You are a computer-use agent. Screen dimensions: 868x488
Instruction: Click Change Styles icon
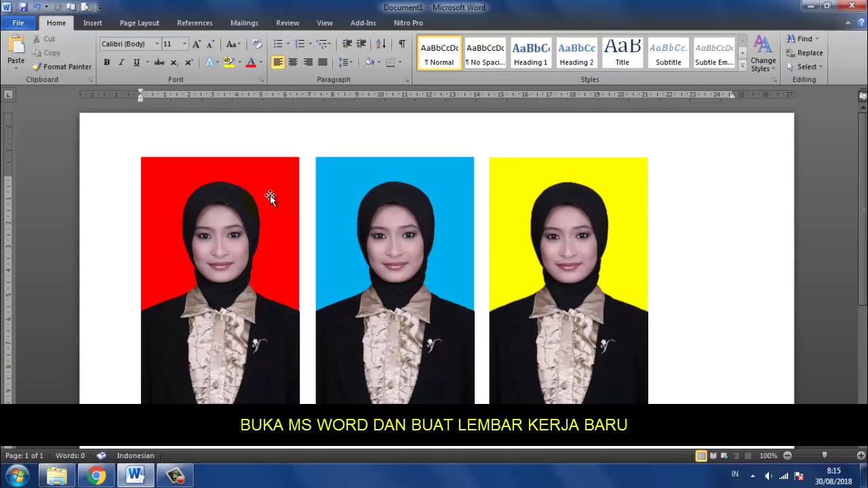click(763, 54)
